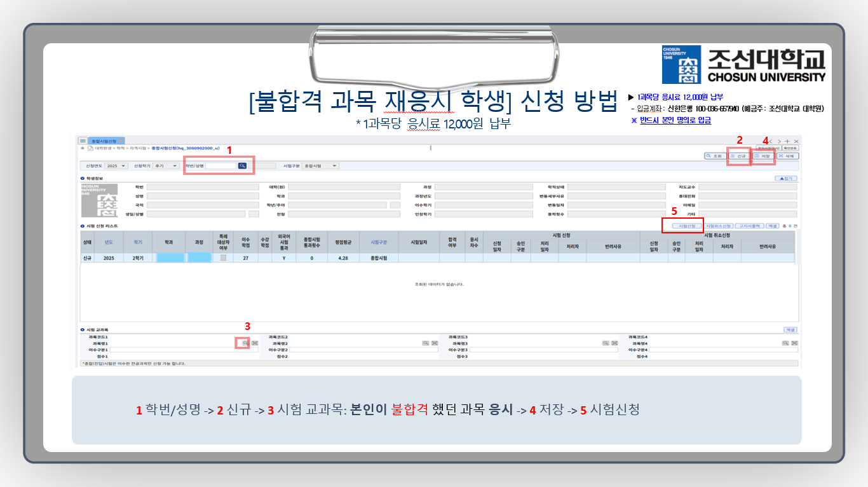Close the 종합시험신청 tab with its x icon

(x=121, y=141)
